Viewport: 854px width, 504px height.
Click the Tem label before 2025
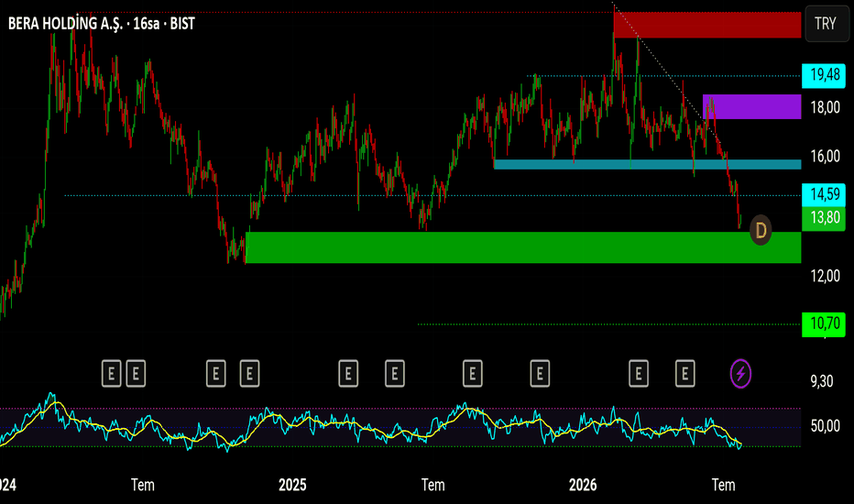point(143,485)
